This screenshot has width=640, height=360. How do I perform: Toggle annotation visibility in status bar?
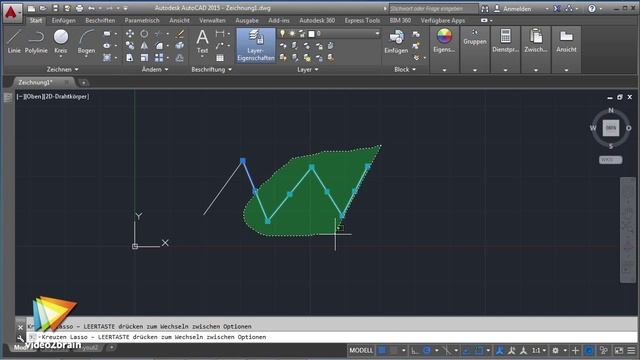(500, 350)
